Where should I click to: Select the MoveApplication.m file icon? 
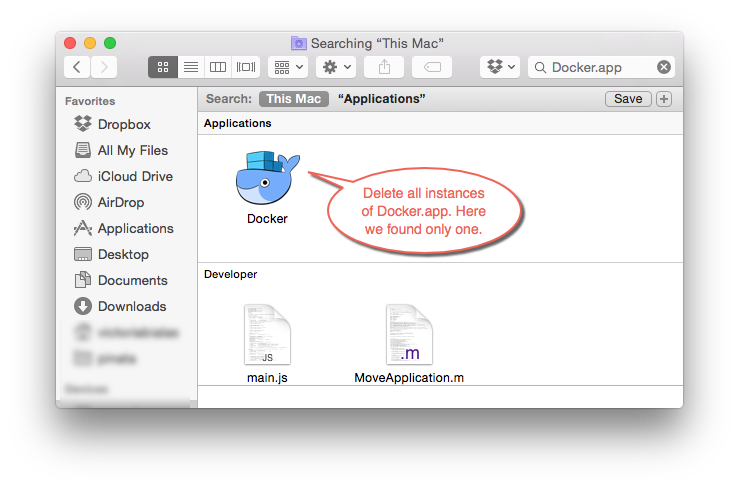click(x=409, y=336)
